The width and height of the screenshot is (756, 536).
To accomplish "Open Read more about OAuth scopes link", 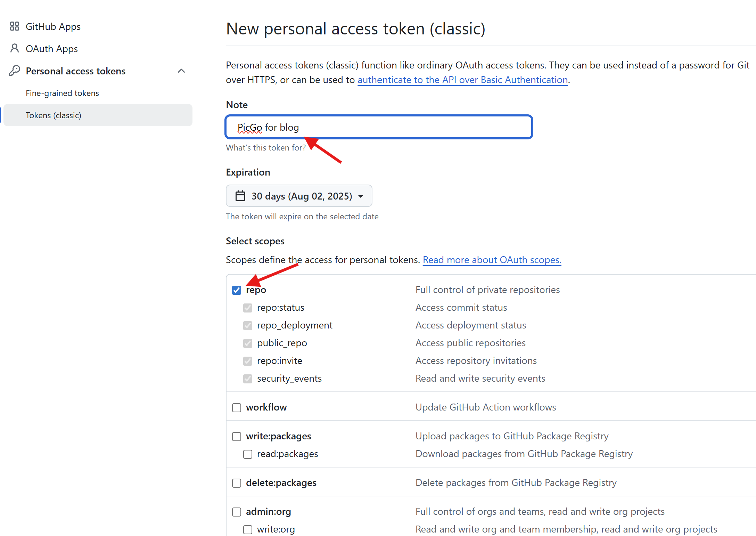I will tap(492, 260).
